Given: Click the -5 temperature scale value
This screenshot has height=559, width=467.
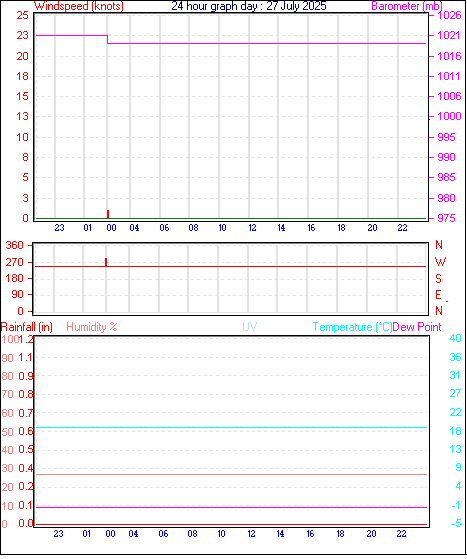Looking at the screenshot, I should pos(456,524).
